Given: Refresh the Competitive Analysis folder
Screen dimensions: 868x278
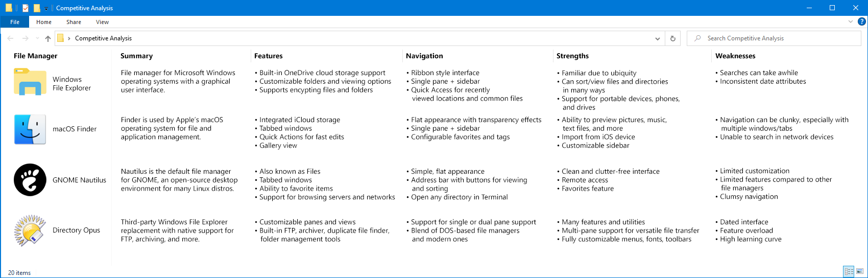Looking at the screenshot, I should (x=673, y=38).
